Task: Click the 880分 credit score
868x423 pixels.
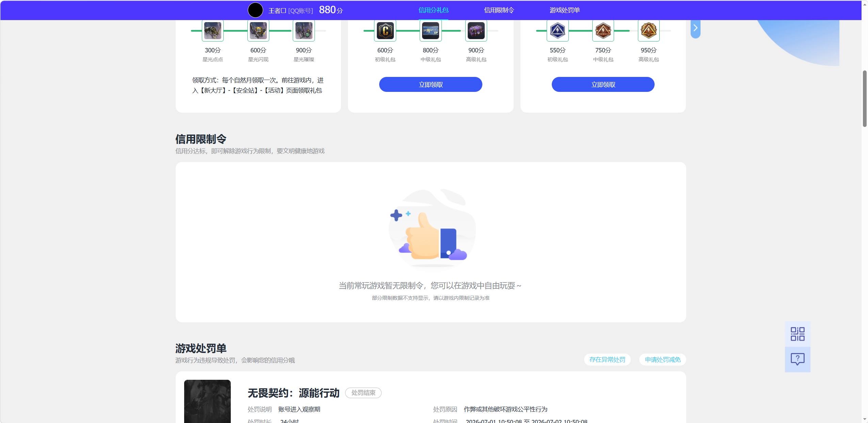Action: click(331, 10)
